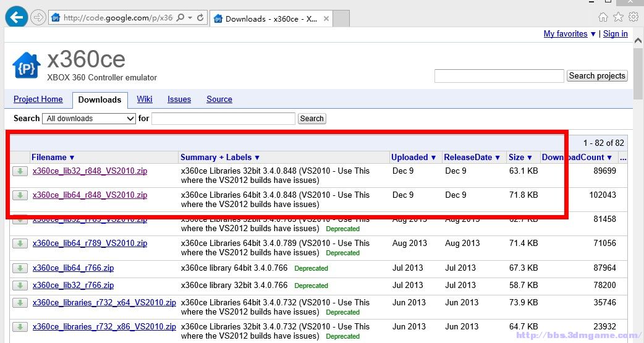
Task: Open x360ce_lib64_r848_VS2010.zip link
Action: [90, 195]
